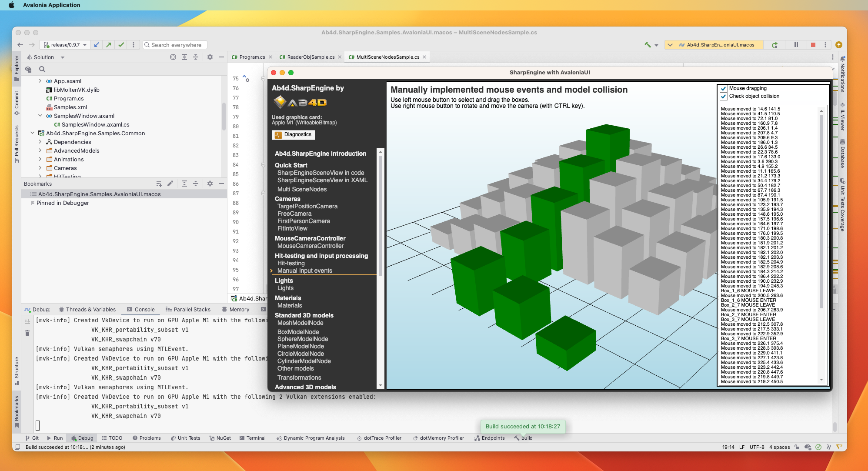
Task: Click the Apple menu icon
Action: click(11, 5)
